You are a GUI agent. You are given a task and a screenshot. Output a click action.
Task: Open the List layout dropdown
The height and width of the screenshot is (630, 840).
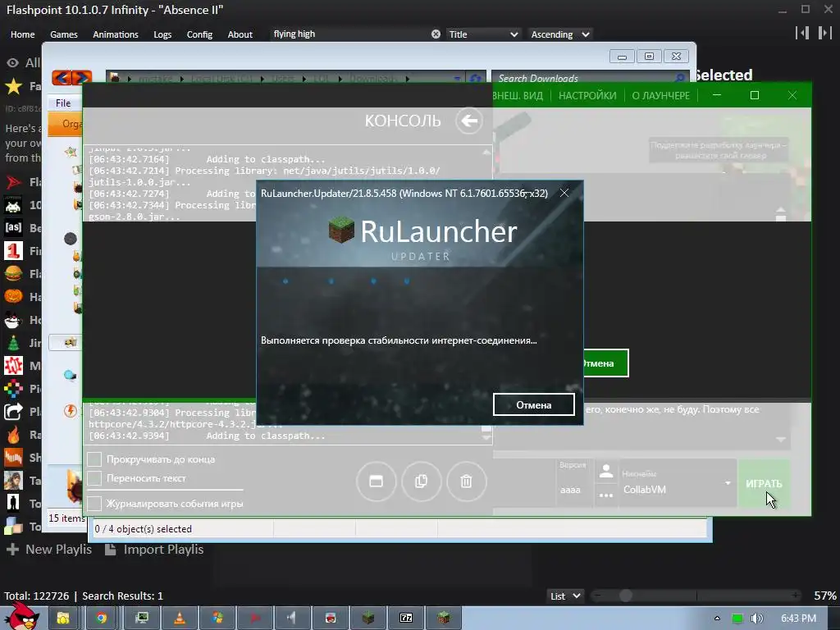click(564, 596)
